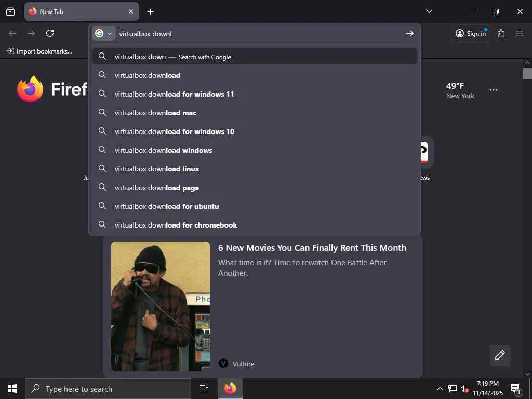The image size is (532, 399).
Task: Click the page vertical scrollbar thumb
Action: point(527,73)
